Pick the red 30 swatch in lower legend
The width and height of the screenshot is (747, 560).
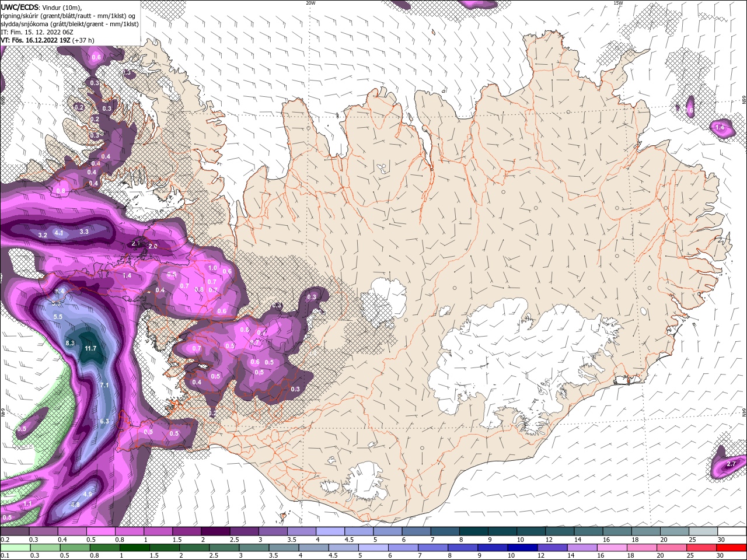pyautogui.click(x=731, y=548)
